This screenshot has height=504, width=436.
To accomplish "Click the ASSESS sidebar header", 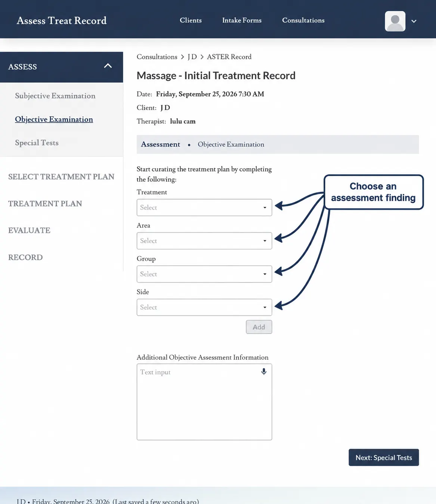I will (61, 67).
